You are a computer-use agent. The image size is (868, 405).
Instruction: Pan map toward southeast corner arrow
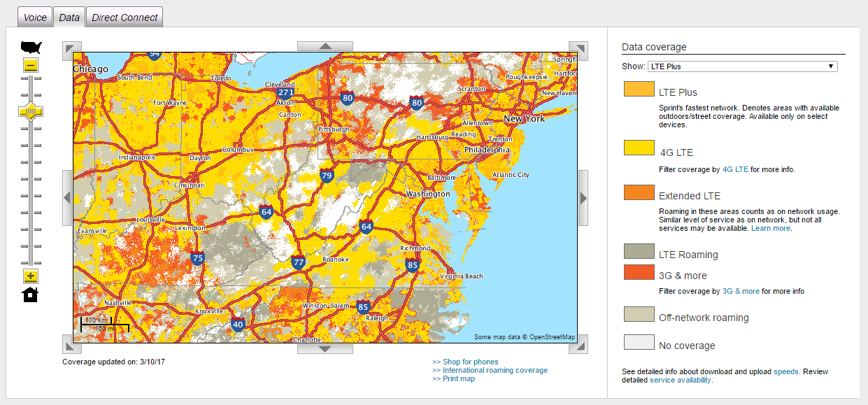click(578, 344)
